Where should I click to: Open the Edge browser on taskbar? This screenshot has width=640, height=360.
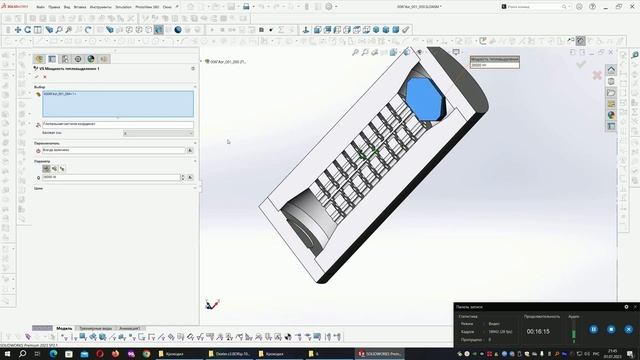53,354
